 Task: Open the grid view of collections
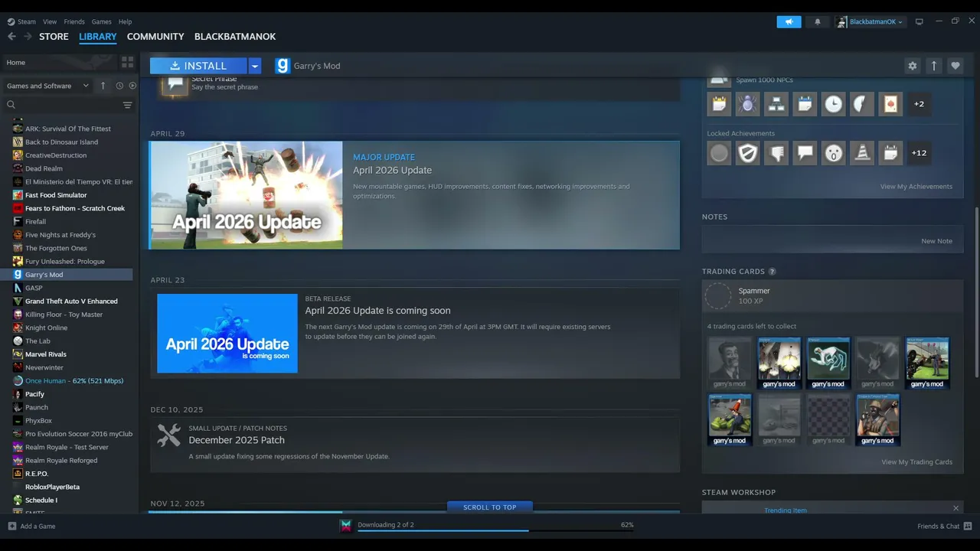[127, 62]
